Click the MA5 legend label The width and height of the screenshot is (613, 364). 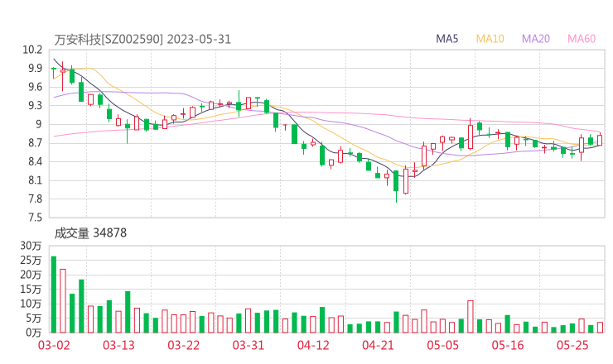click(x=446, y=39)
